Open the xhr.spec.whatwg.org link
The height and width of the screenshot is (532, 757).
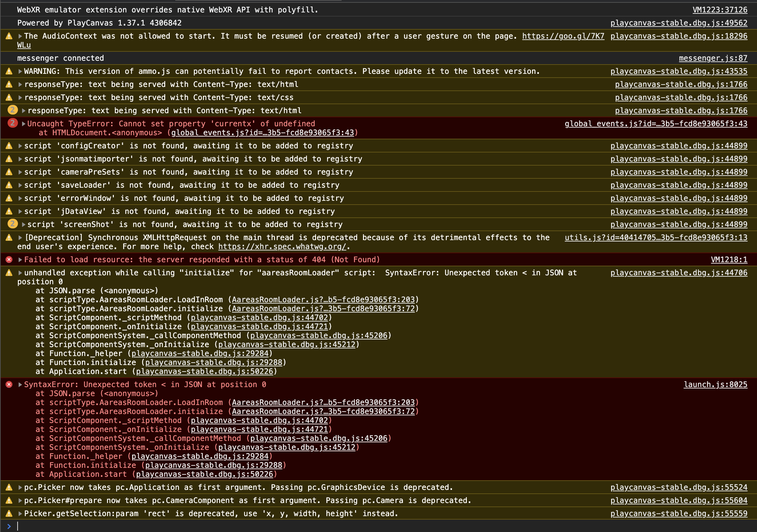282,247
